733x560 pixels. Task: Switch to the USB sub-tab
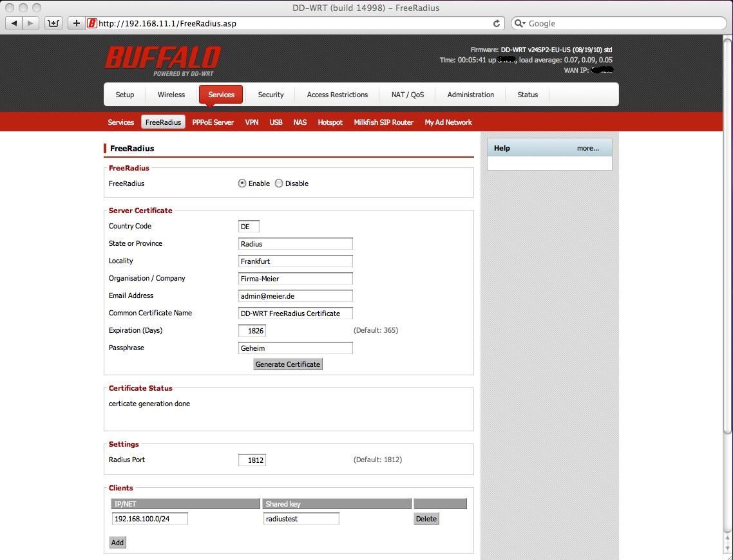276,122
